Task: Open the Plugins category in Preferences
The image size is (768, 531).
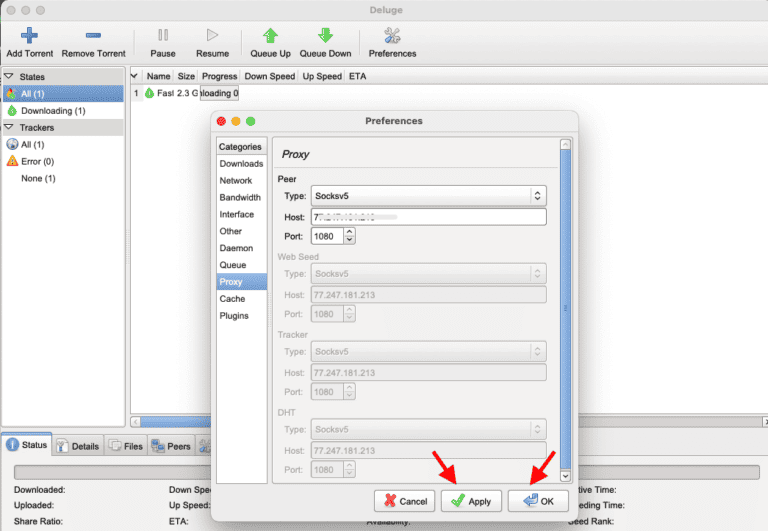Action: click(235, 316)
